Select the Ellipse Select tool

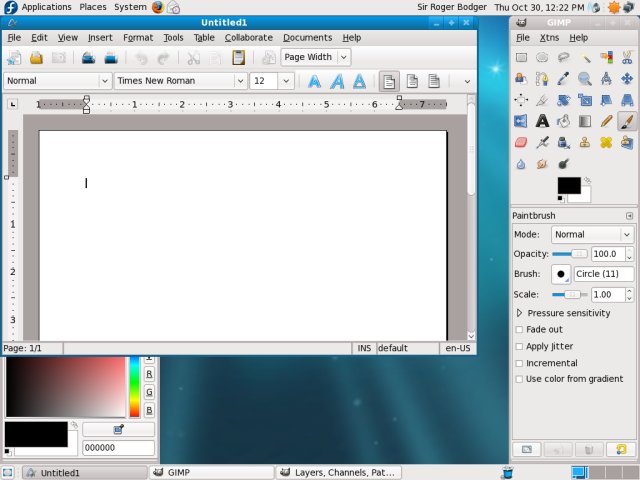pos(542,58)
